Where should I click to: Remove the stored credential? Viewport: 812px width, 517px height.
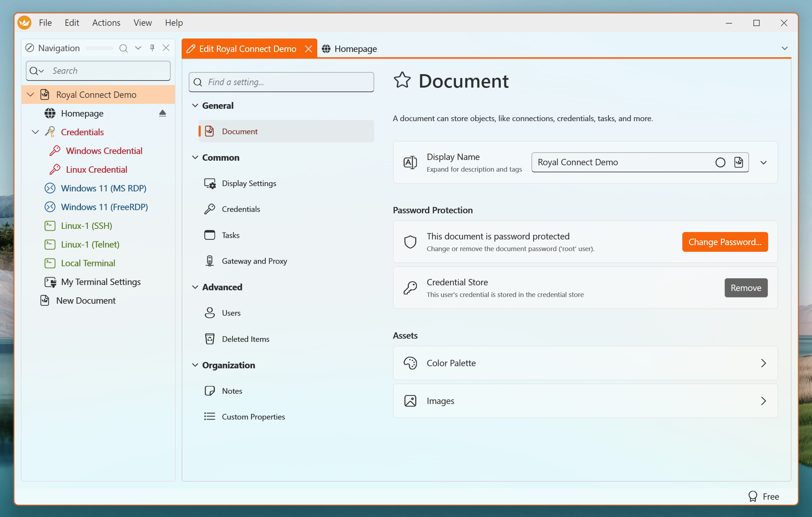click(x=746, y=288)
